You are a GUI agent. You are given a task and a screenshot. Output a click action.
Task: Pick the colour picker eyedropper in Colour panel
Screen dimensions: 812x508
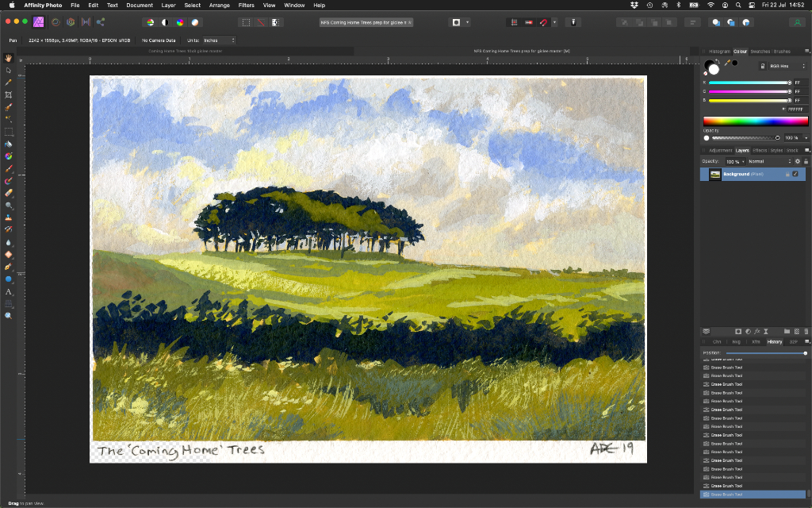(x=726, y=63)
